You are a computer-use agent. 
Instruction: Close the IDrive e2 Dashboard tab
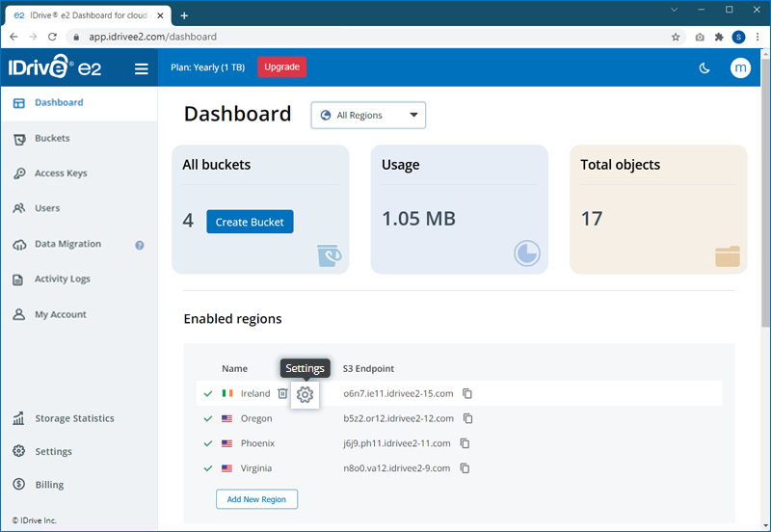coord(160,15)
